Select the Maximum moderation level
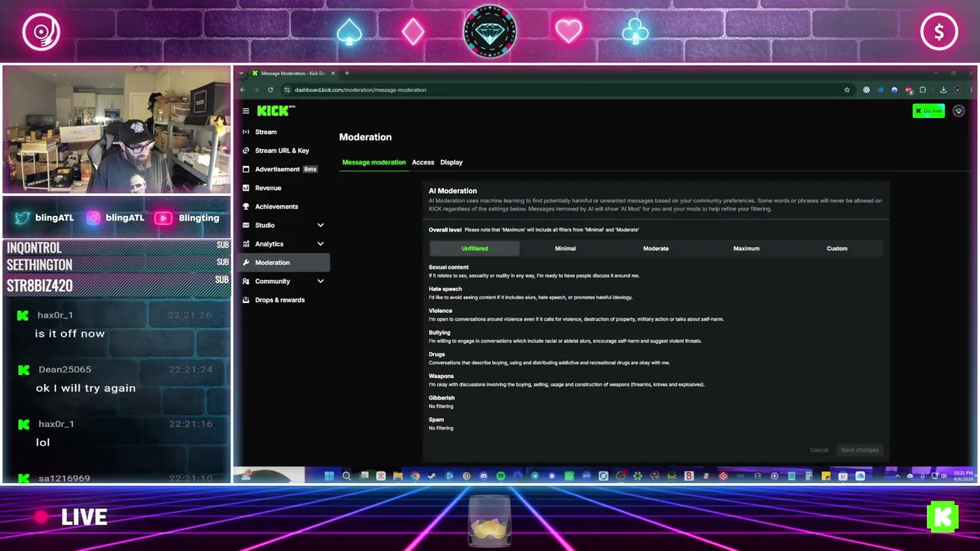 pyautogui.click(x=746, y=249)
